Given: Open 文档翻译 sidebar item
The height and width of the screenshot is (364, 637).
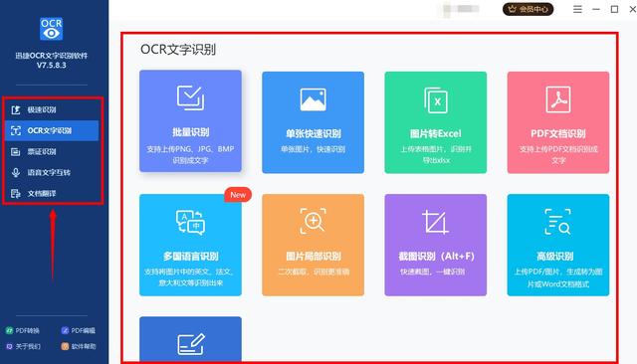Looking at the screenshot, I should pyautogui.click(x=52, y=194).
